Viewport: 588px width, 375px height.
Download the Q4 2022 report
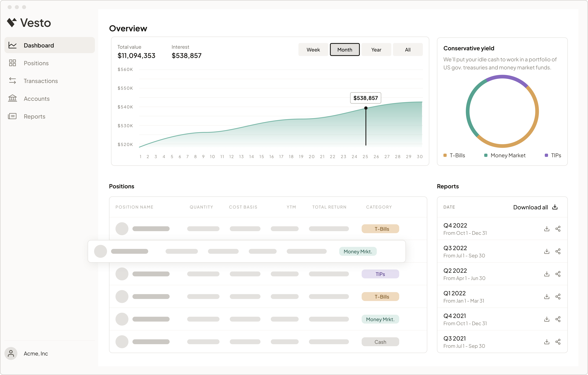(x=547, y=229)
